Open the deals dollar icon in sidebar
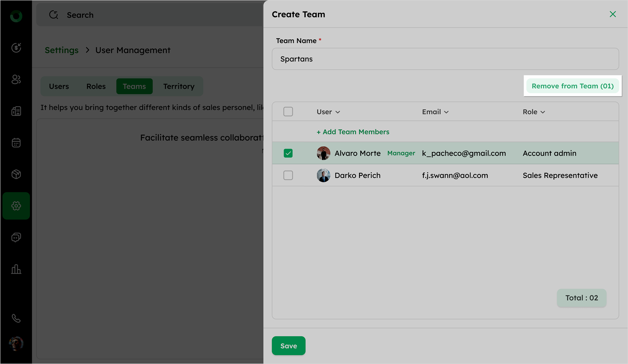This screenshot has width=628, height=364. pos(16,48)
